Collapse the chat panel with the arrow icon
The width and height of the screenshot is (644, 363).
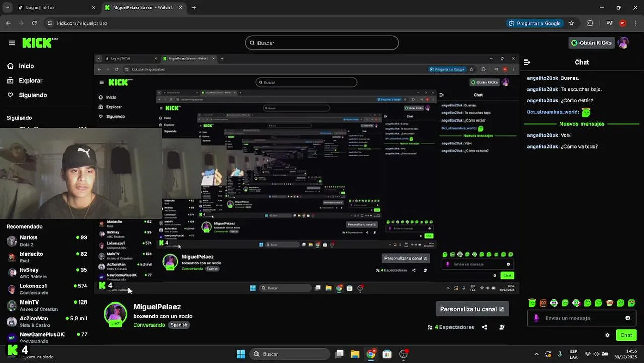coord(527,62)
